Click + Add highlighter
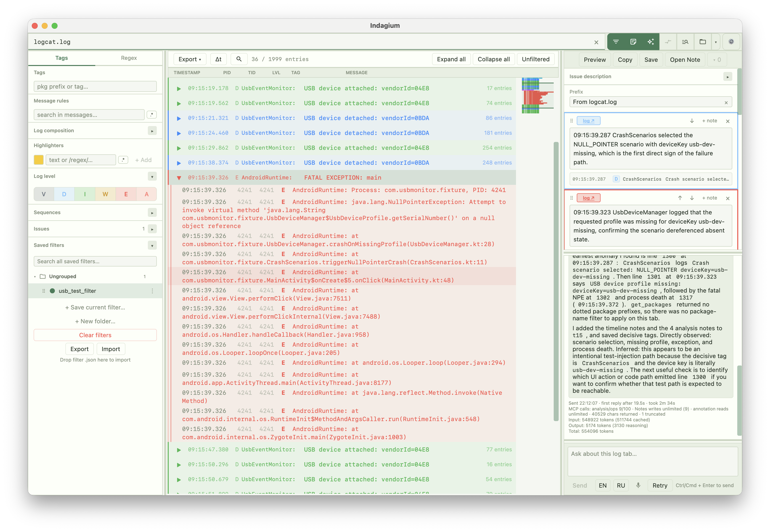Viewport: 770px width, 532px height. 143,160
